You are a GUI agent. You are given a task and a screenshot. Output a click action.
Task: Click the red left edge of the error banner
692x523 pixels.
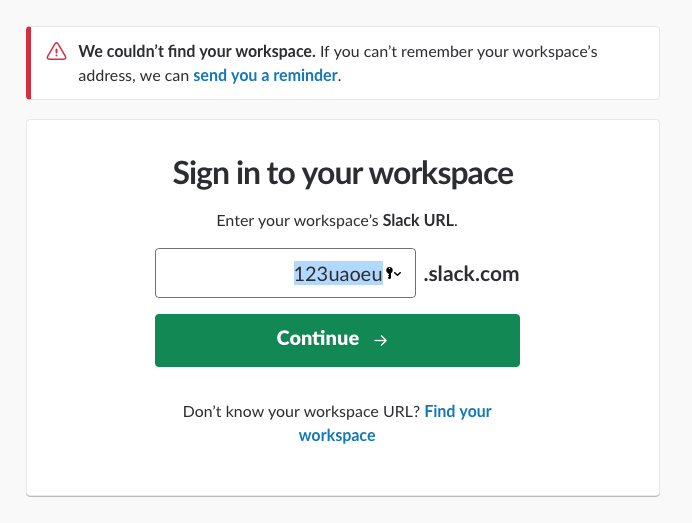tap(30, 63)
